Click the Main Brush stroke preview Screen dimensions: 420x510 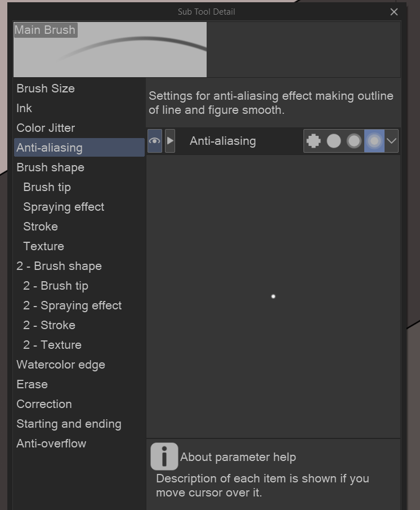(x=110, y=50)
